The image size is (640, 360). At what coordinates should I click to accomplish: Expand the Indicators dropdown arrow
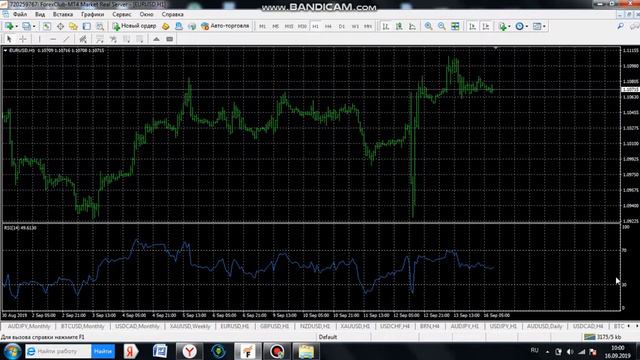coord(510,27)
